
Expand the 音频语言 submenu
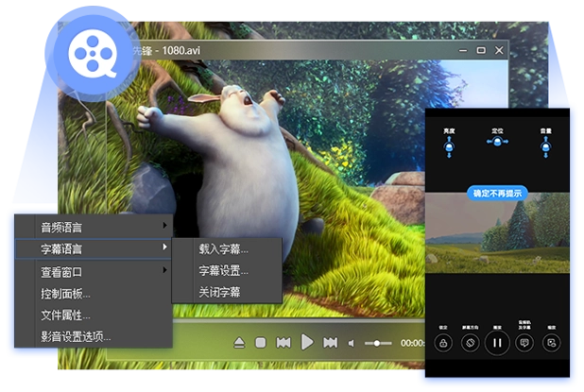[x=165, y=227]
